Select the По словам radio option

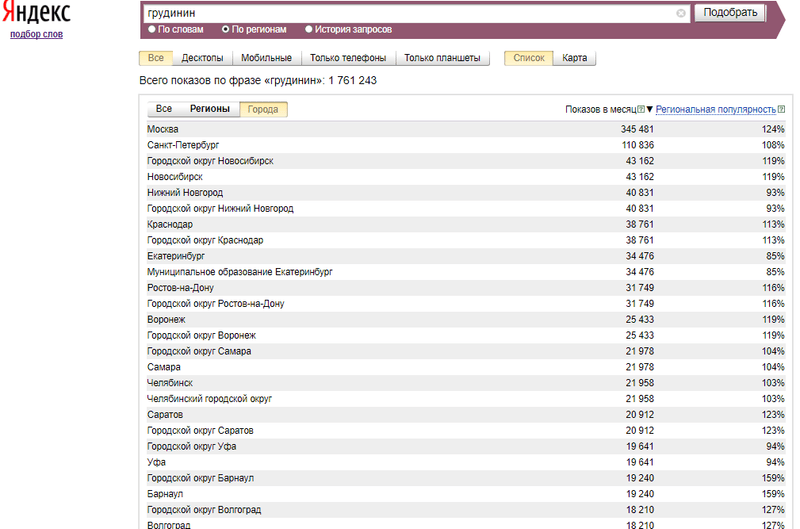pyautogui.click(x=152, y=30)
